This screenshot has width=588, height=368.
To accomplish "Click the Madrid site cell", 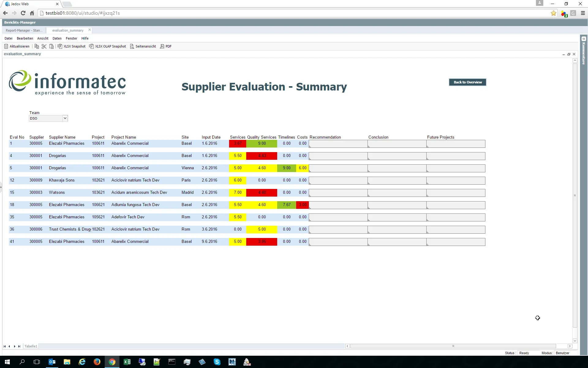I will [x=187, y=193].
